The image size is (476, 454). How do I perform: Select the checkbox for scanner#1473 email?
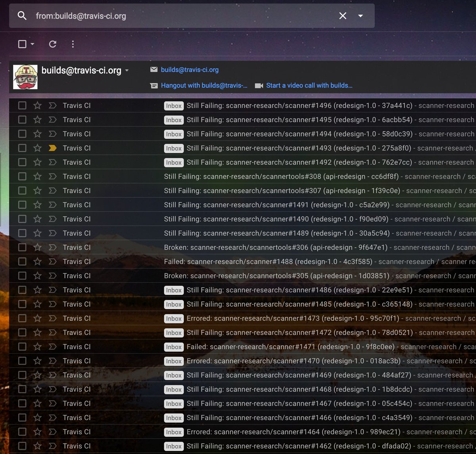click(x=22, y=318)
